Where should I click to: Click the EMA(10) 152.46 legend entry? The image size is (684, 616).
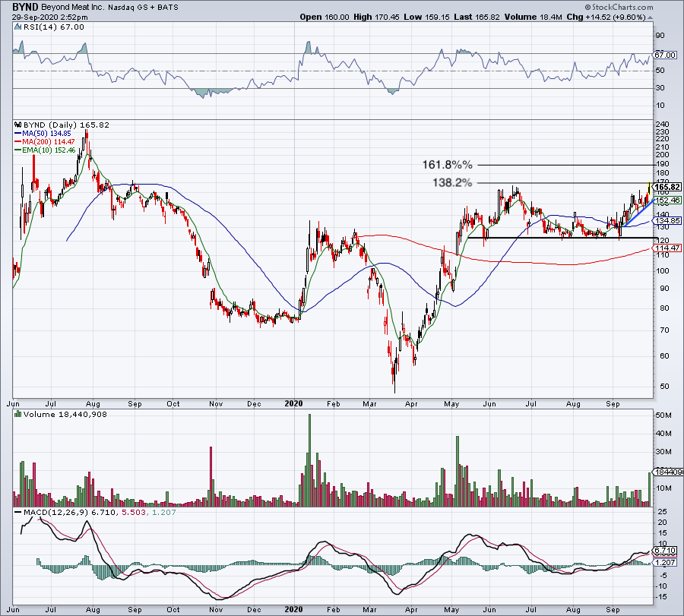pyautogui.click(x=45, y=150)
